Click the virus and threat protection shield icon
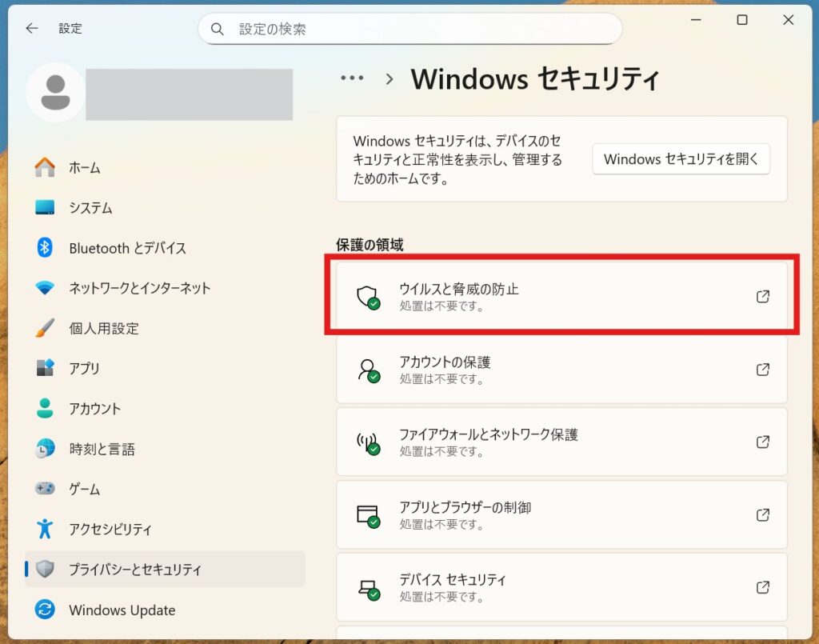 pyautogui.click(x=367, y=297)
